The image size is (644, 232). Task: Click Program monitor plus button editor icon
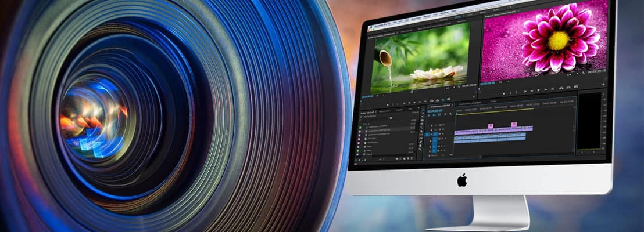point(604,85)
